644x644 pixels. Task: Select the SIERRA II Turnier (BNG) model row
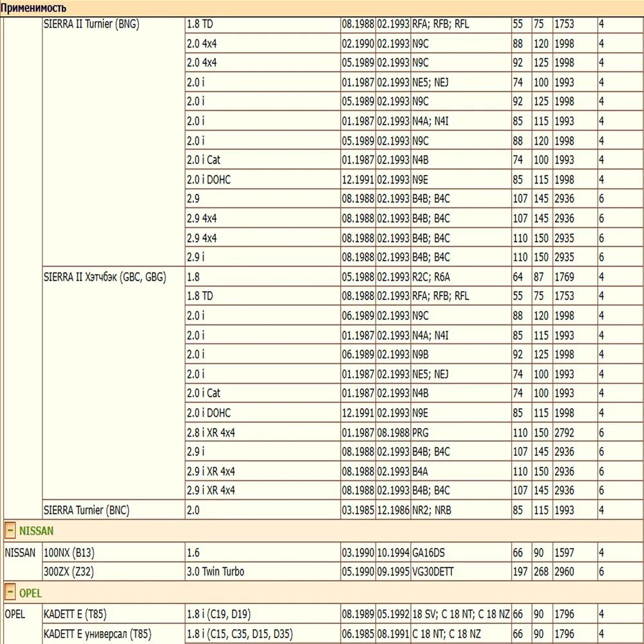[90, 23]
